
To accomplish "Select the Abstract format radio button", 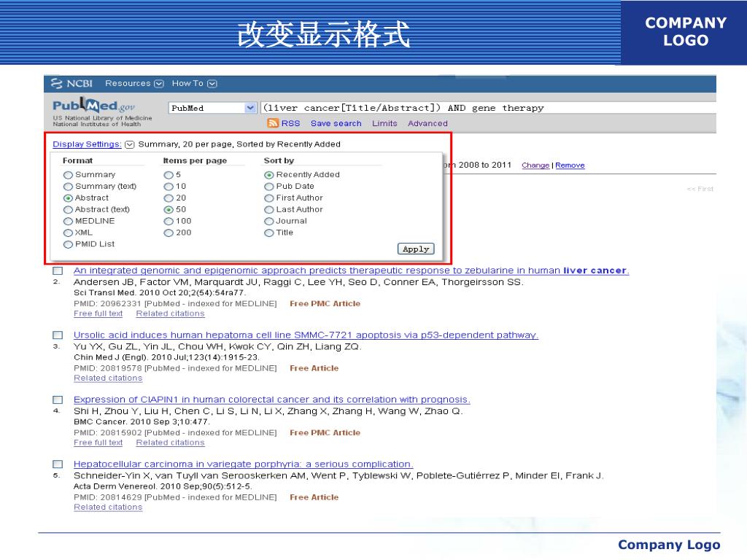I will tap(68, 198).
